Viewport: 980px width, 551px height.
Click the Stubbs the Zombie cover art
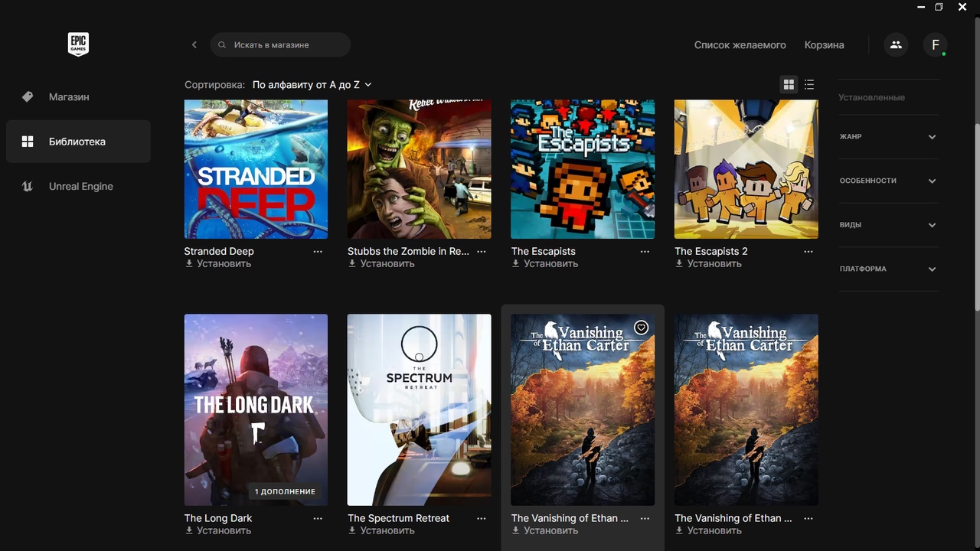[420, 169]
